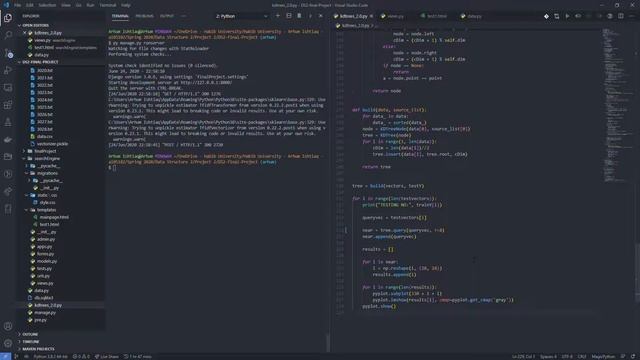The image size is (640, 360).
Task: Open vectorizer.pickle in the file explorer
Action: coord(52,144)
